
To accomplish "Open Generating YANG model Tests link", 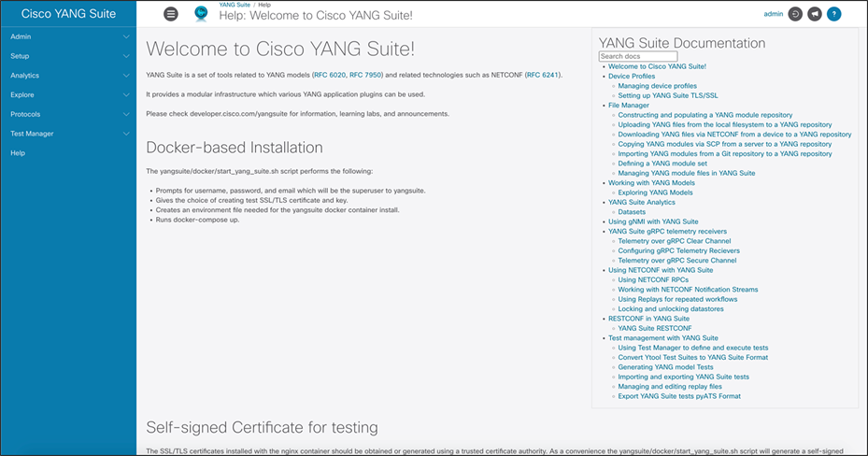I will tap(665, 367).
